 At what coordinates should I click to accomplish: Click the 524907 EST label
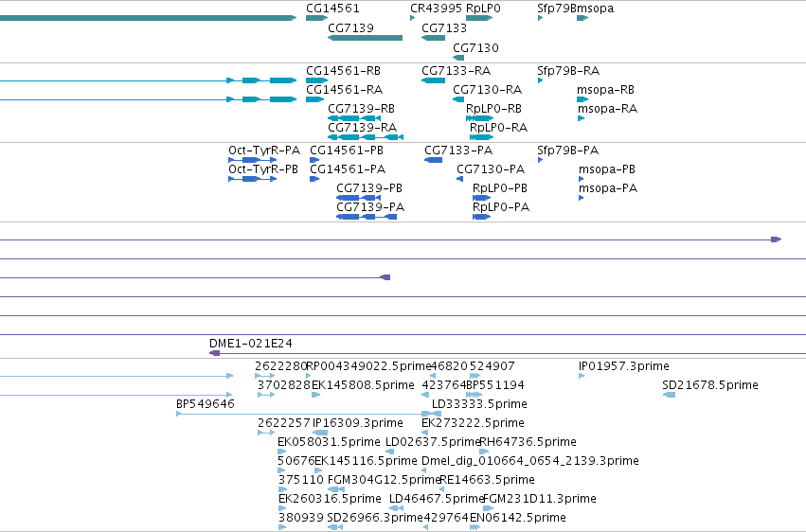(x=492, y=366)
